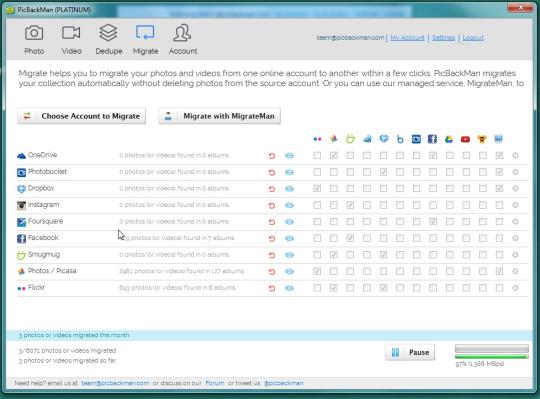The image size is (540, 399).
Task: Click the SmugMug destination column icon
Action: (350, 139)
